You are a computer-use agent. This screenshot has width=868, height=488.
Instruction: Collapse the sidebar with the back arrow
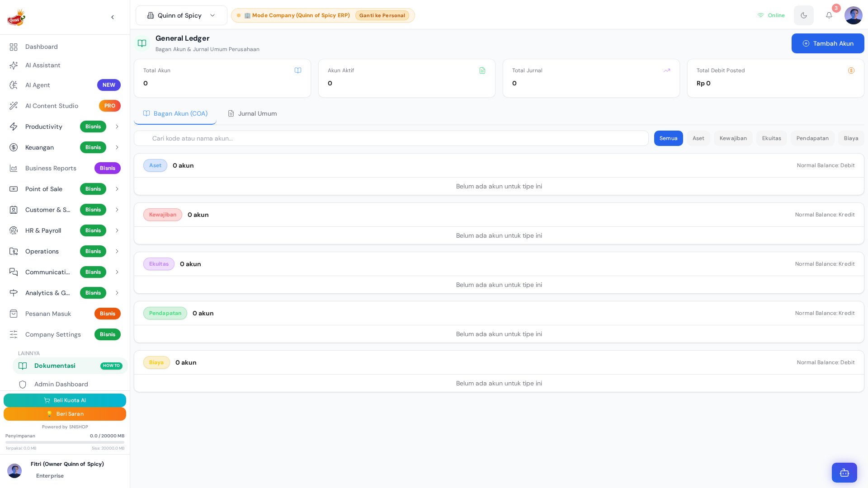pyautogui.click(x=113, y=17)
